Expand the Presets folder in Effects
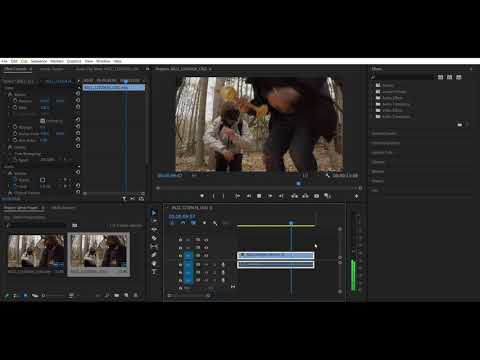Image resolution: width=480 pixels, height=360 pixels. tap(373, 85)
